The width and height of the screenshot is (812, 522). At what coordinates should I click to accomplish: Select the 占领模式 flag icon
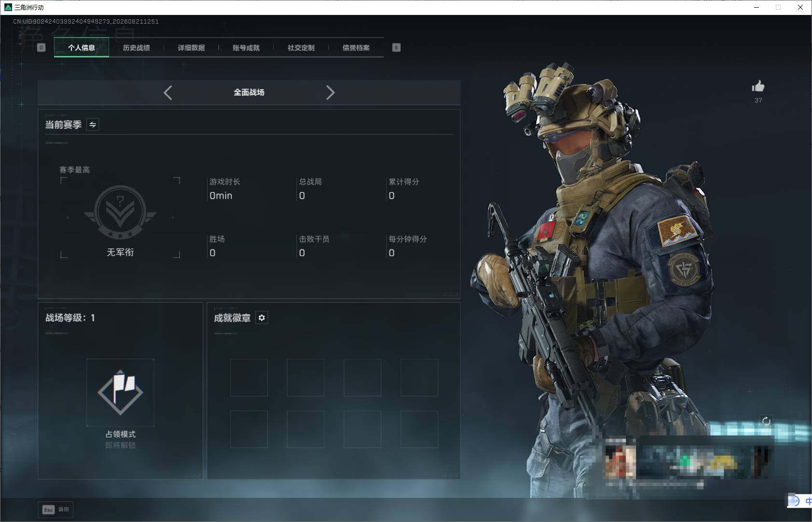pyautogui.click(x=120, y=392)
